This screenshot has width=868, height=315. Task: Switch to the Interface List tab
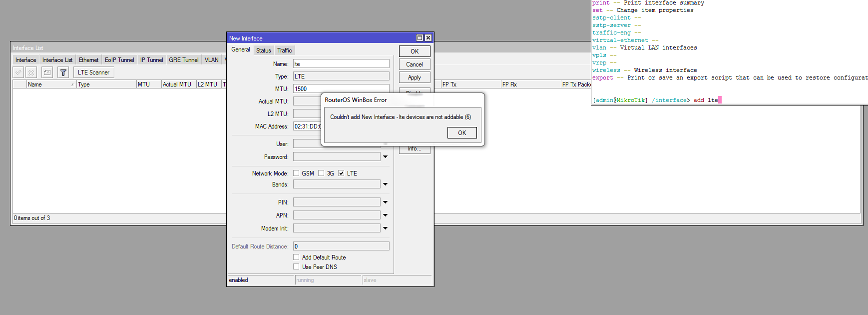[57, 60]
